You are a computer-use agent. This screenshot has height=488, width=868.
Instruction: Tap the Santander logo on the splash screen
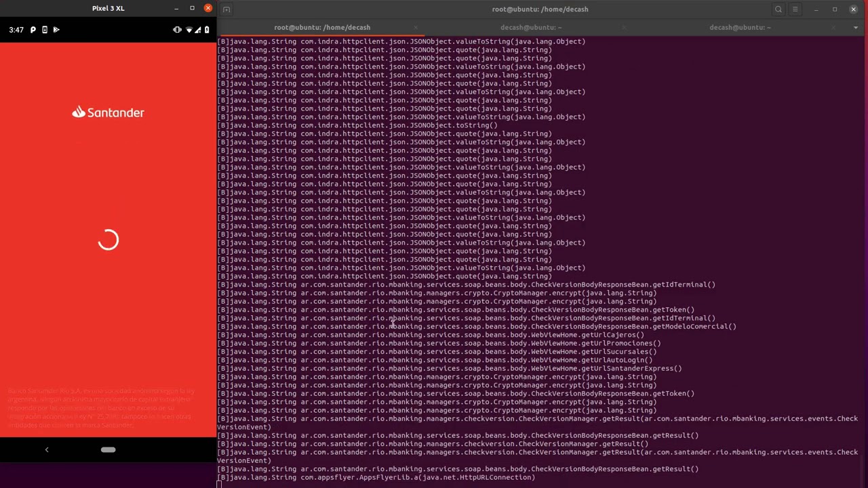coord(108,113)
